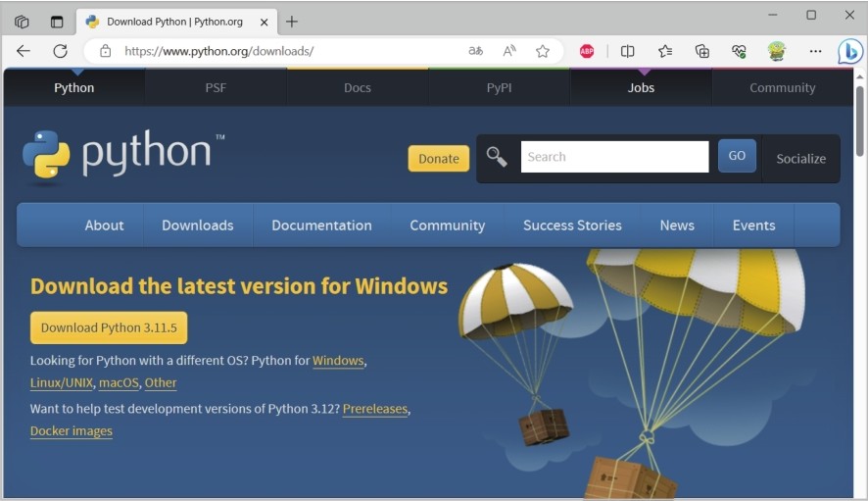Open Bing chat sidebar icon
The width and height of the screenshot is (868, 501).
pos(849,52)
